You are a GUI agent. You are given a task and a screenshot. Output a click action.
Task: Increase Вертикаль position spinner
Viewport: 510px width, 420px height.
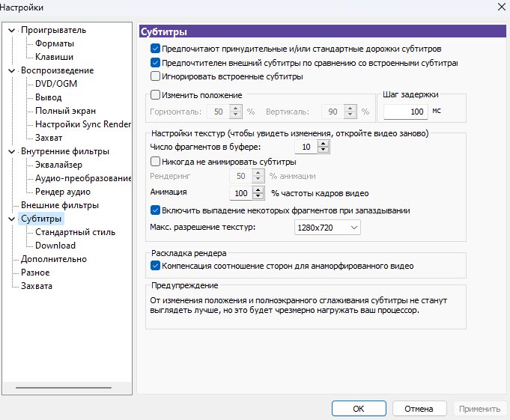pyautogui.click(x=350, y=109)
